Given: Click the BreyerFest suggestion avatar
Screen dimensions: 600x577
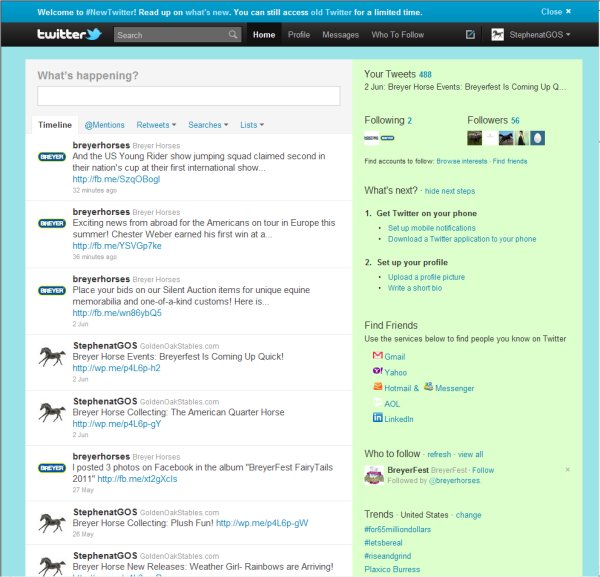Looking at the screenshot, I should click(374, 475).
